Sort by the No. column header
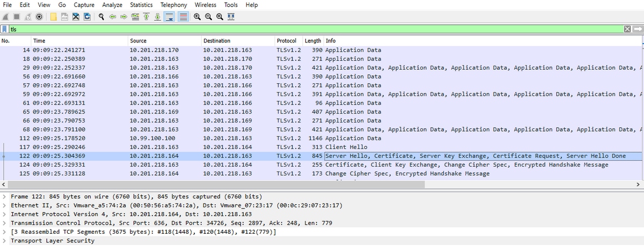 [x=16, y=41]
